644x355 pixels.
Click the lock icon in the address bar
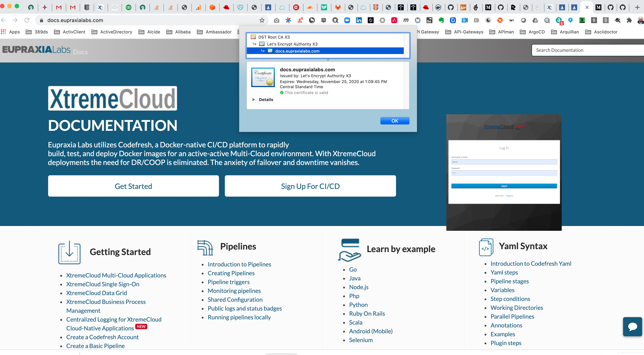(42, 20)
